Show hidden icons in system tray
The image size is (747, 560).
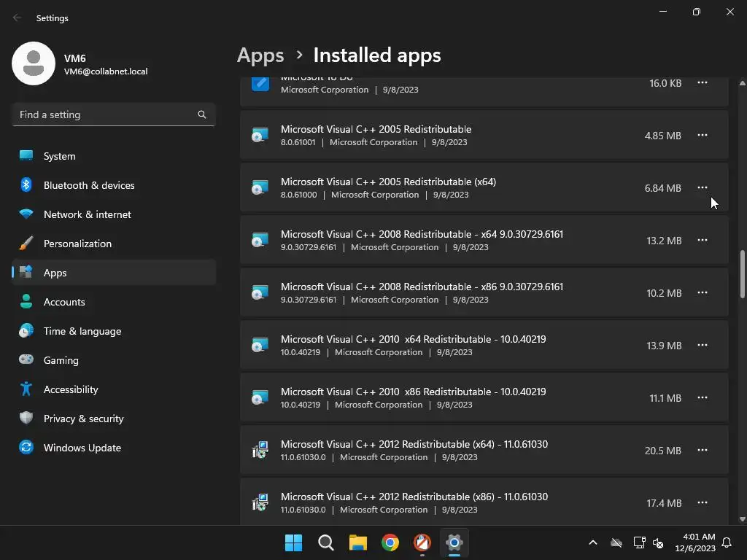pyautogui.click(x=593, y=542)
